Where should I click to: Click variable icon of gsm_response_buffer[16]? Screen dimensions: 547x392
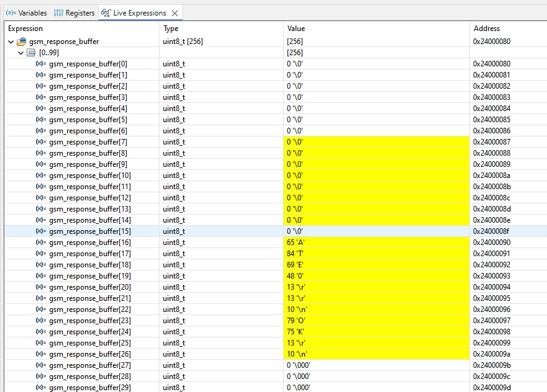41,242
